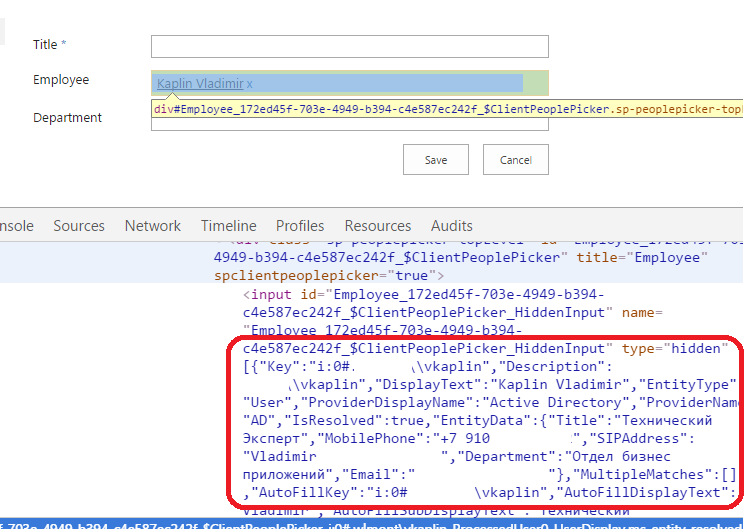Viewport: 749px width, 529px height.
Task: Switch to the Sources tab
Action: (79, 226)
